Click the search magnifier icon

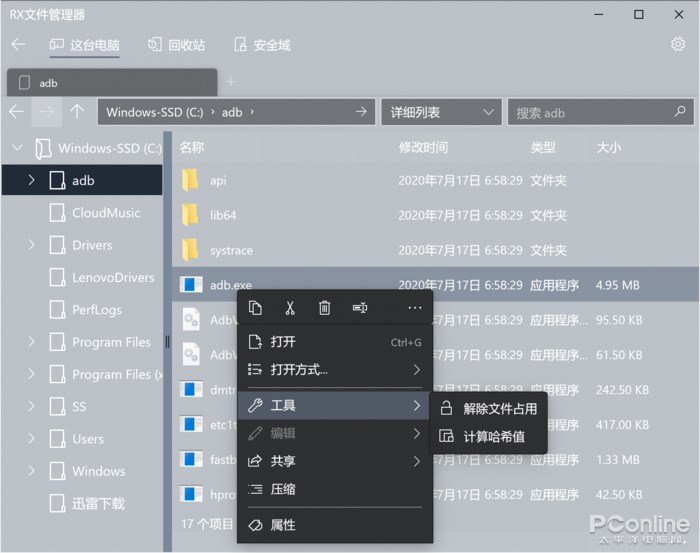pyautogui.click(x=680, y=111)
